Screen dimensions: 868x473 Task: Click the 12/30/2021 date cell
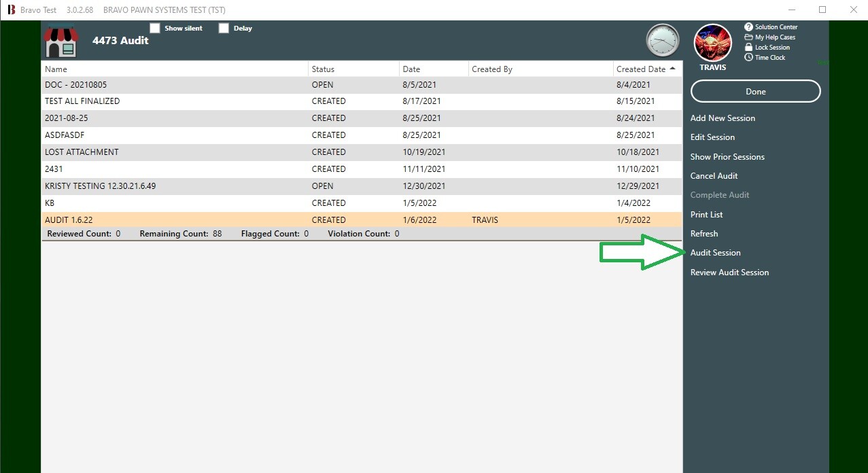(x=423, y=186)
